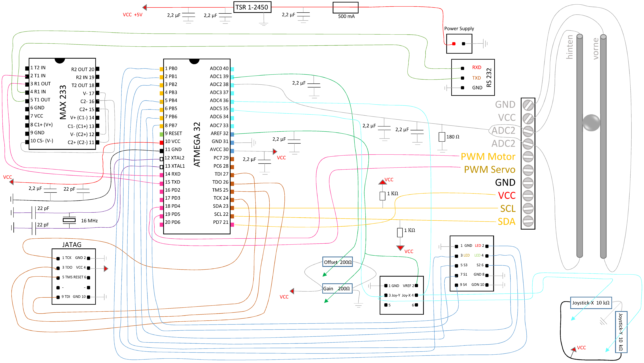The height and width of the screenshot is (363, 644).
Task: Click the red VCC +5V arrowhead
Action: [145, 7]
